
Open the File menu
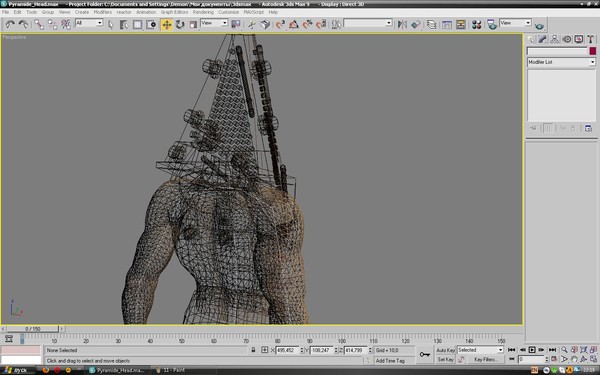5,12
